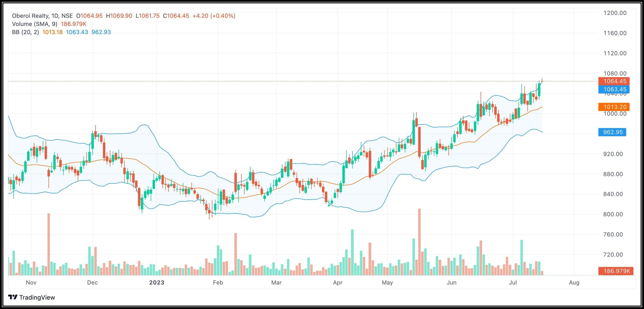The width and height of the screenshot is (644, 309).
Task: Click the Jun time axis label
Action: coord(452,283)
